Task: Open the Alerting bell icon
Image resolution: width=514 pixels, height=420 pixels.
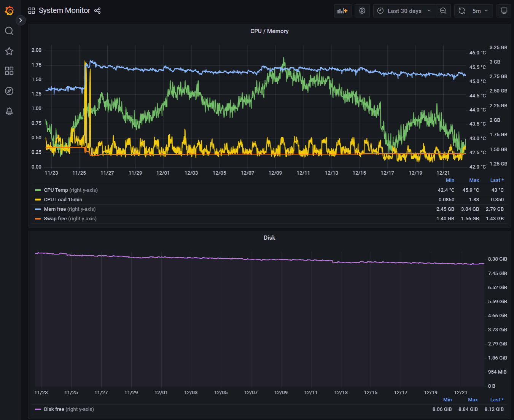Action: point(9,111)
